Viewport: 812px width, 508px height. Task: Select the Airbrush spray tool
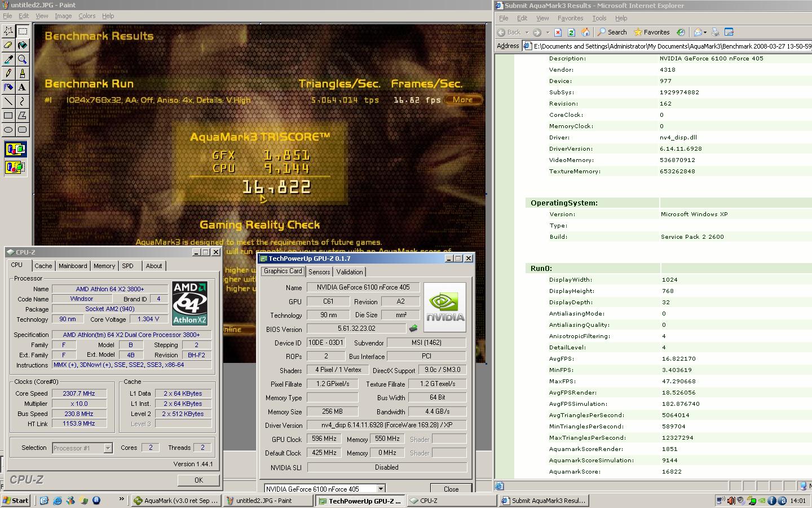tap(8, 87)
